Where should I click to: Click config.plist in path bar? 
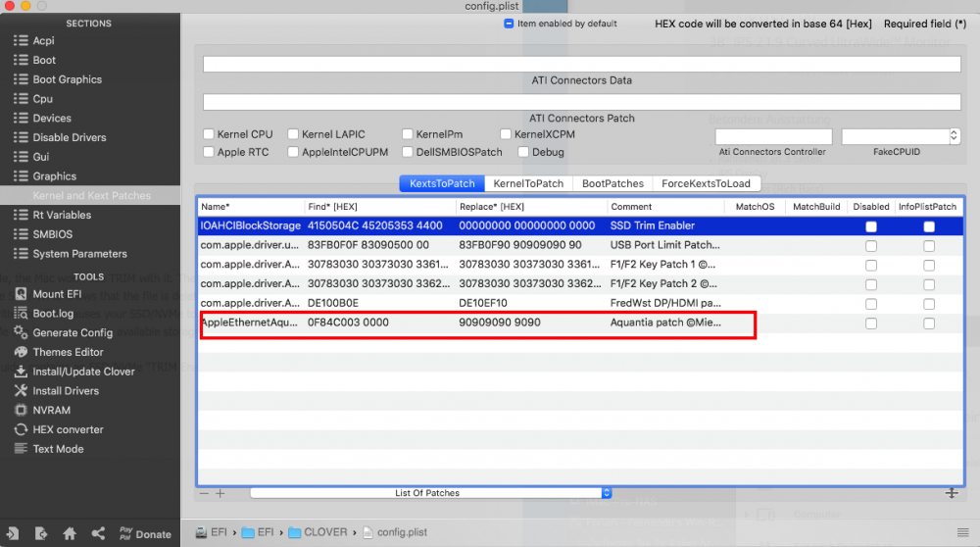point(395,532)
